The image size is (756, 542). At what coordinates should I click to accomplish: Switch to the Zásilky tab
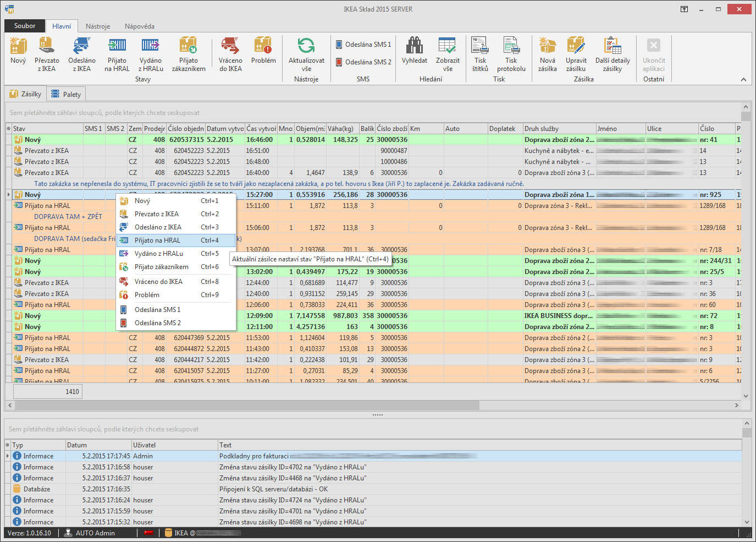click(x=25, y=94)
